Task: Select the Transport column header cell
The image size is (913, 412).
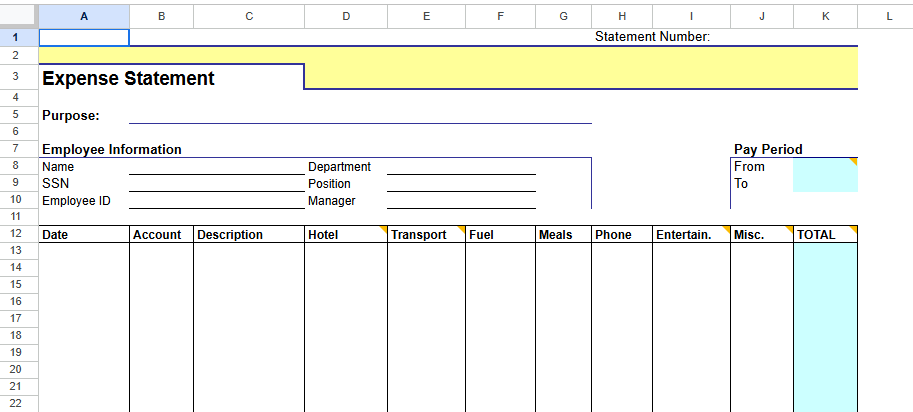Action: click(426, 235)
